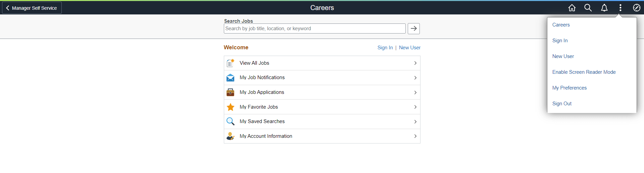644x173 pixels.
Task: Expand My Saved Searches row chevron
Action: 415,122
